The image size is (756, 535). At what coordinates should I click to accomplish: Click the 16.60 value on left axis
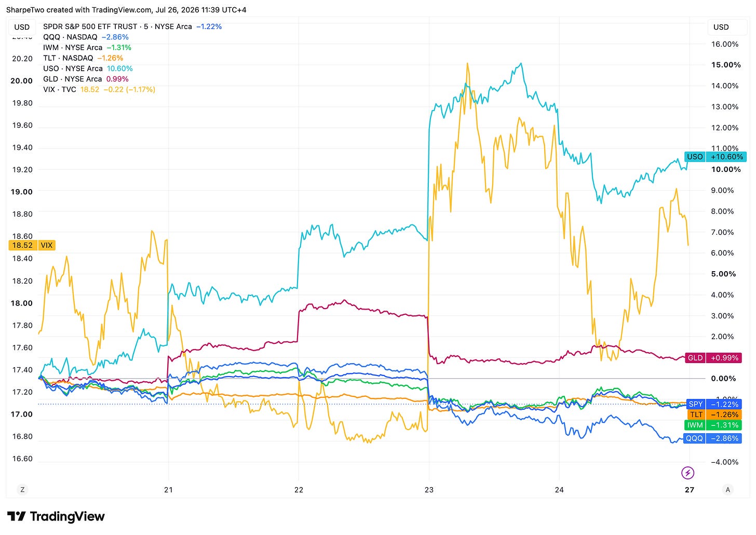pos(22,459)
